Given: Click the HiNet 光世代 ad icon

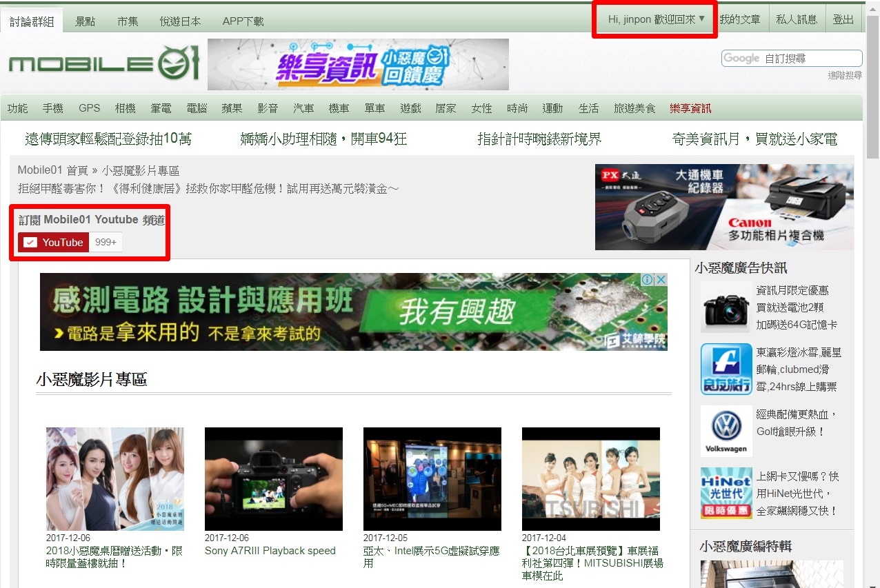Looking at the screenshot, I should point(726,493).
